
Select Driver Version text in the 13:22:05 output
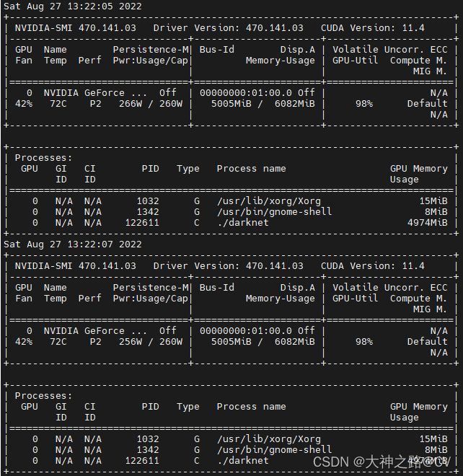(228, 28)
